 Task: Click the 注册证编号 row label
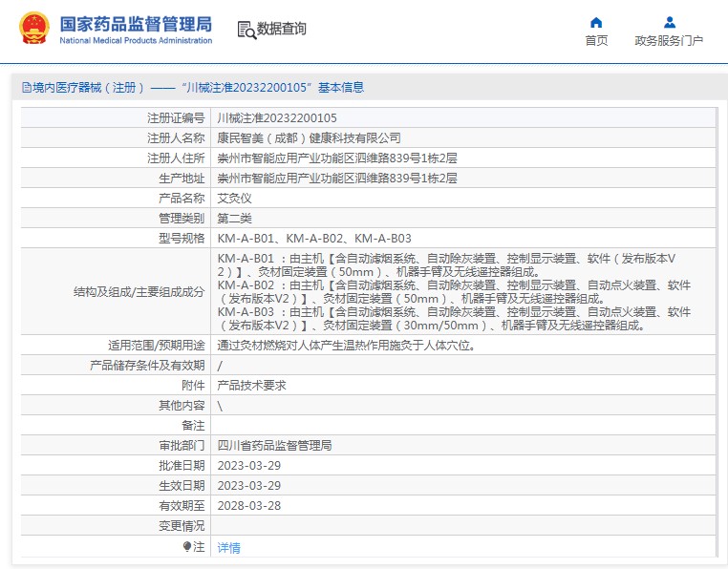click(x=176, y=117)
